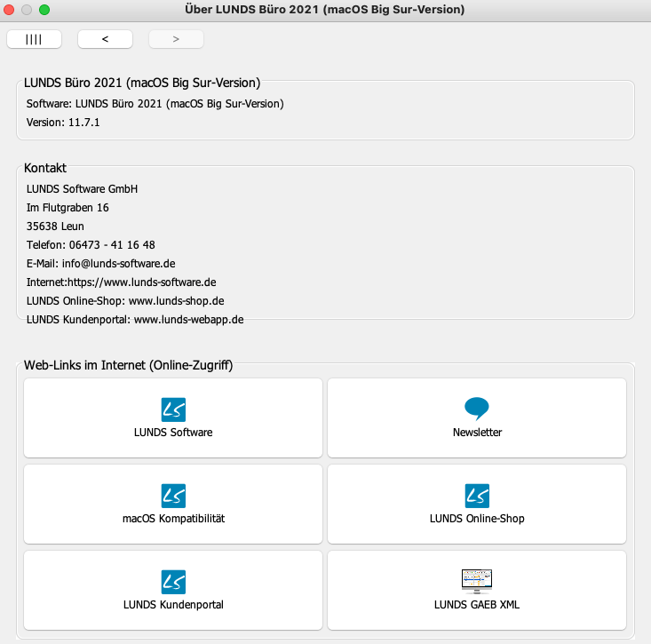Click the 35638 Leun text

pos(55,227)
